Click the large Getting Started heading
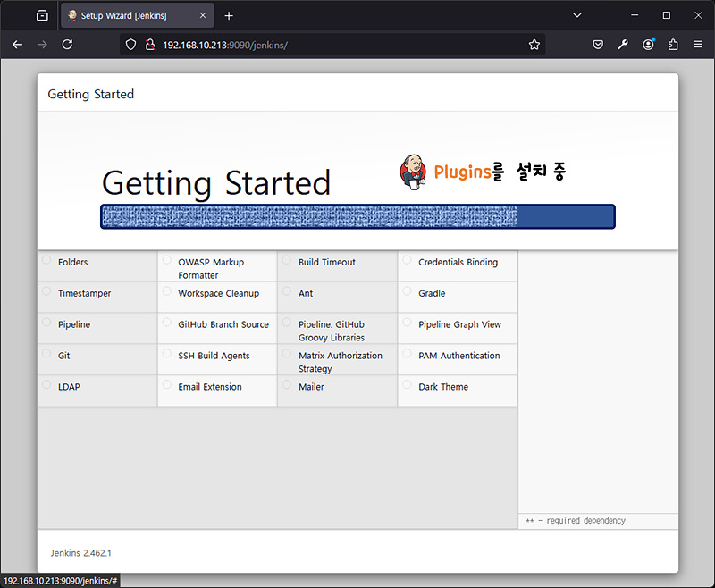 (216, 183)
